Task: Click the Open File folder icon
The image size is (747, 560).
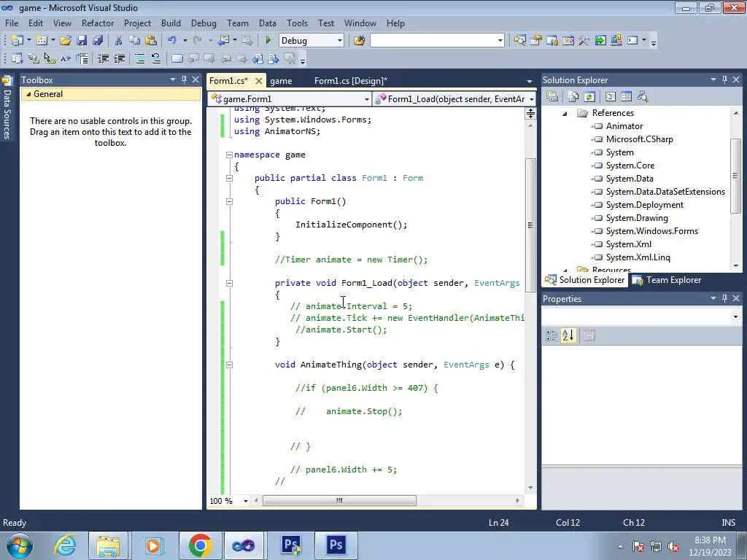Action: [x=66, y=41]
